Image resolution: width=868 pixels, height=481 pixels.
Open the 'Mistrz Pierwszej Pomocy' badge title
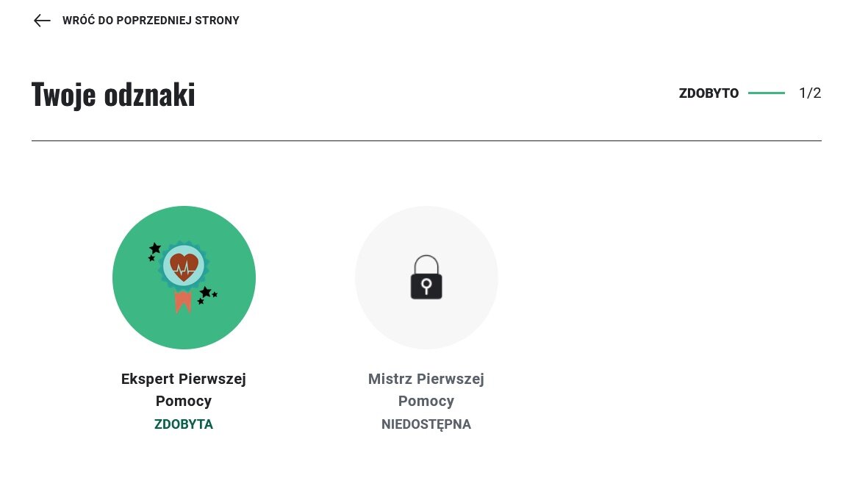point(426,390)
